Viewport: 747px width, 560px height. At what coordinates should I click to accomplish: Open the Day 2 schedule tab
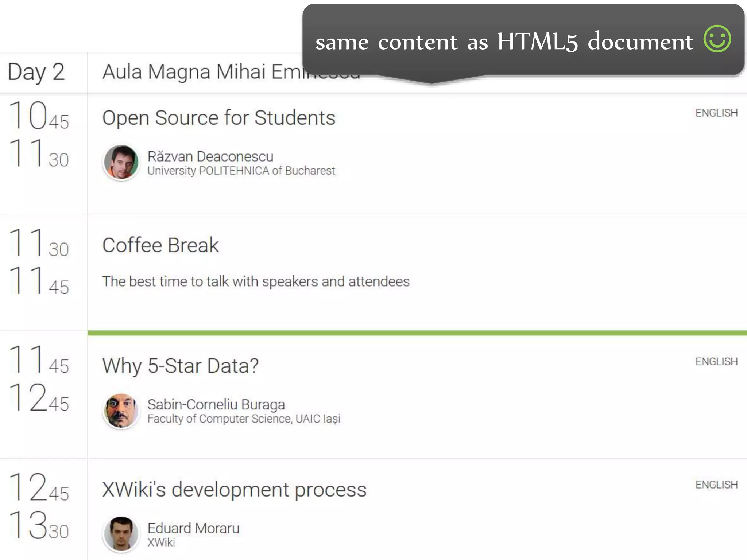click(x=36, y=72)
